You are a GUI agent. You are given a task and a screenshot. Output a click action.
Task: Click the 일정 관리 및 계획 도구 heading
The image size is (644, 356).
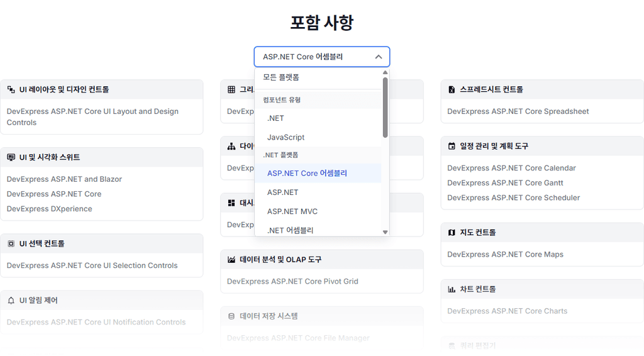[x=494, y=146]
